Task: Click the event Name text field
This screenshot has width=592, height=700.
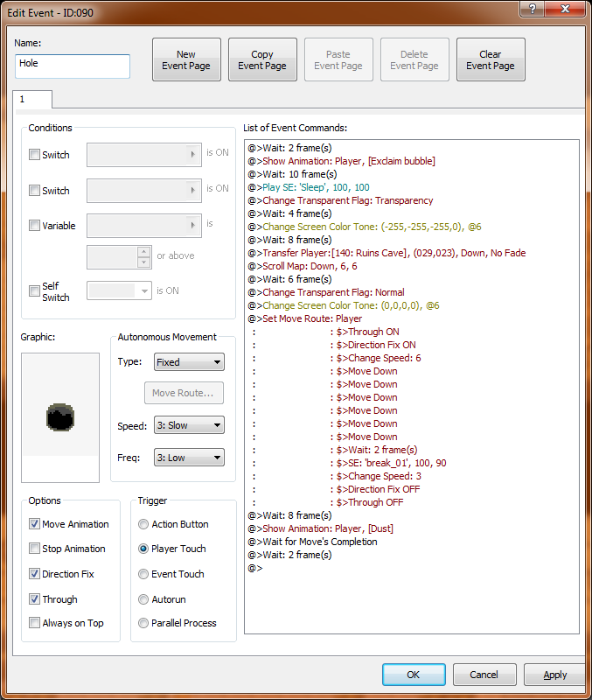Action: click(73, 66)
